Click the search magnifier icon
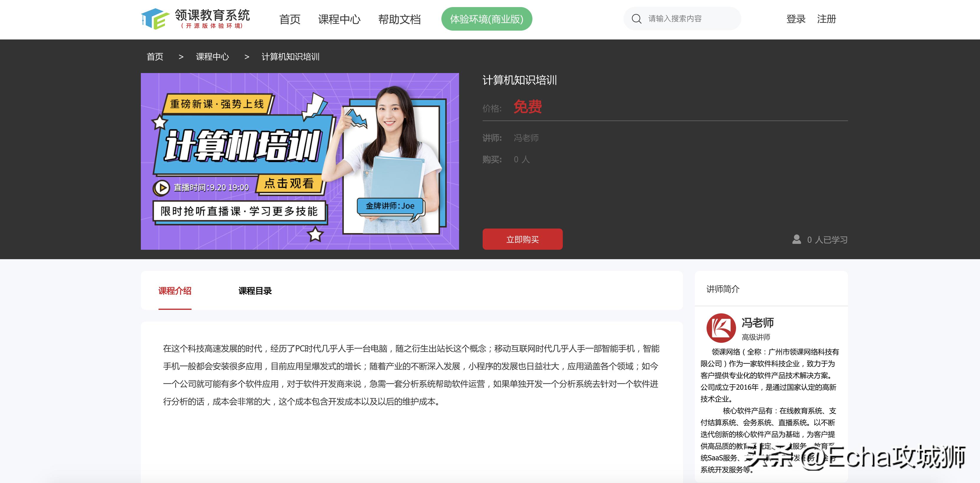The height and width of the screenshot is (483, 980). 636,18
